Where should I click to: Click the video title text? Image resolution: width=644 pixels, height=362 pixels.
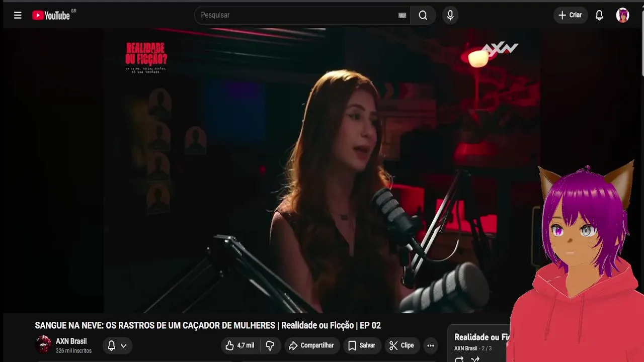click(208, 325)
